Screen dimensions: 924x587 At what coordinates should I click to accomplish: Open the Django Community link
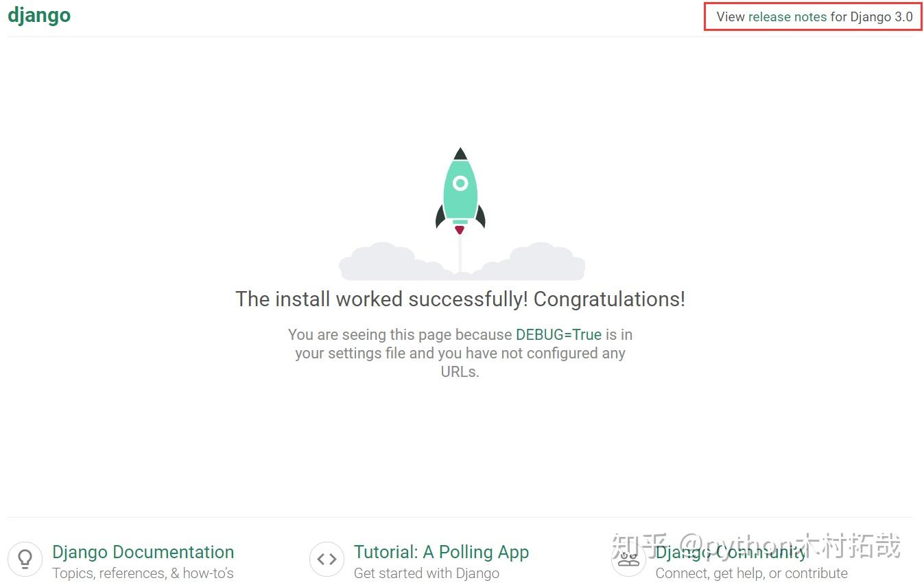tap(731, 552)
